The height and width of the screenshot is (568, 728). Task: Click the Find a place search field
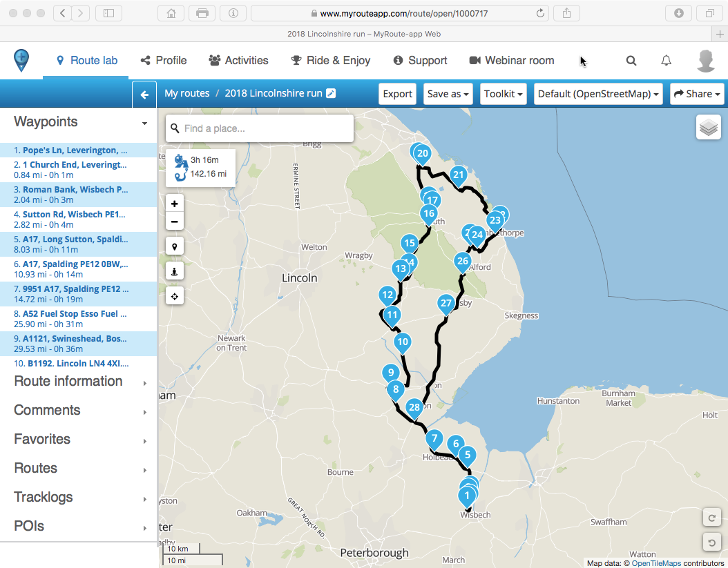tap(266, 128)
